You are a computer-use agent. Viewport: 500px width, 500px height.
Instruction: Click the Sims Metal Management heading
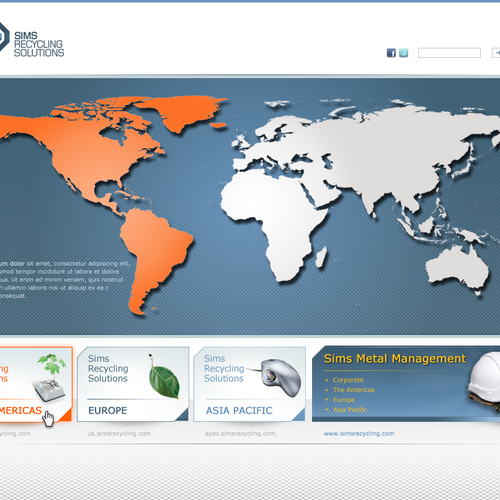pos(395,359)
